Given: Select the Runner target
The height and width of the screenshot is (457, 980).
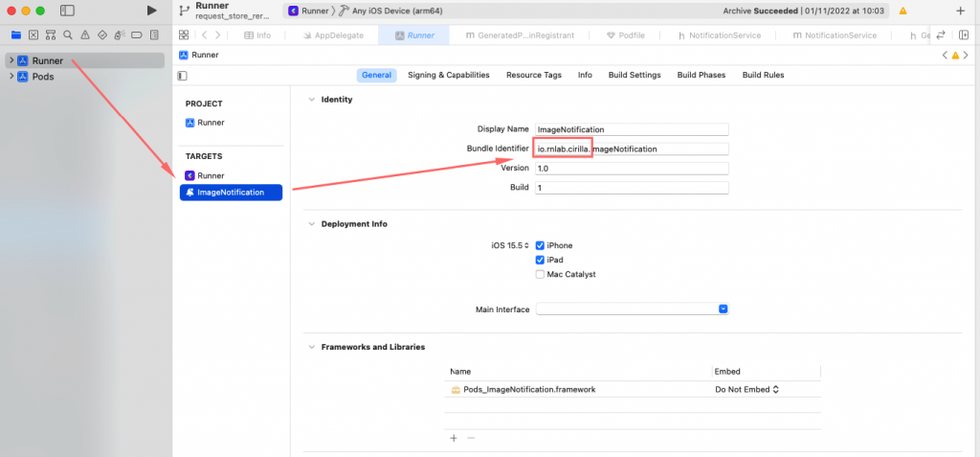Looking at the screenshot, I should point(205,176).
